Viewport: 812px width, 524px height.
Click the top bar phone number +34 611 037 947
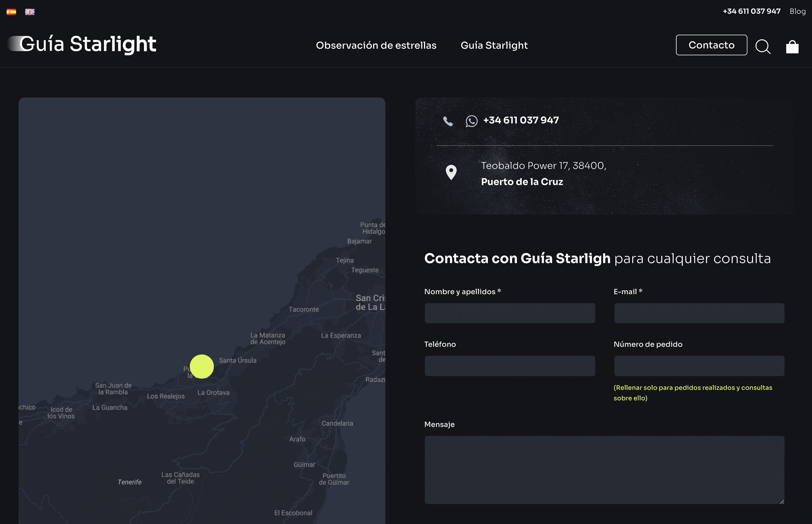(751, 11)
